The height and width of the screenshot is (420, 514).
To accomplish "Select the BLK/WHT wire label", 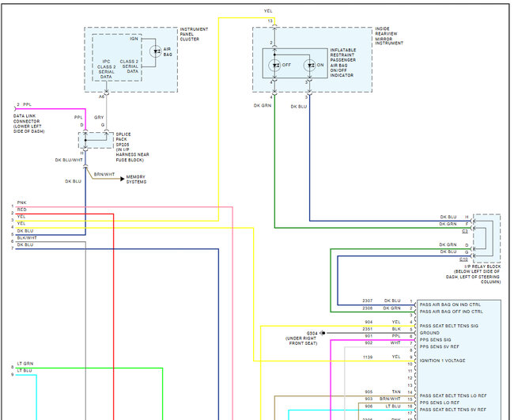I will point(27,238).
